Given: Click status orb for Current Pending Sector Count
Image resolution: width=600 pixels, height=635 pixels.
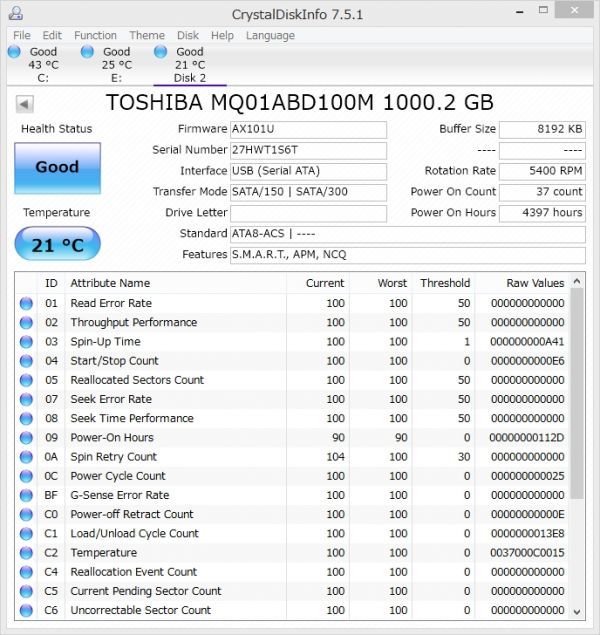Looking at the screenshot, I should click(26, 591).
